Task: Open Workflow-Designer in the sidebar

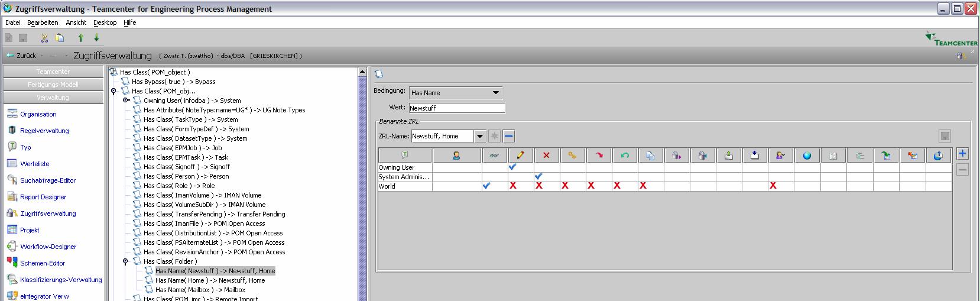Action: pos(48,247)
